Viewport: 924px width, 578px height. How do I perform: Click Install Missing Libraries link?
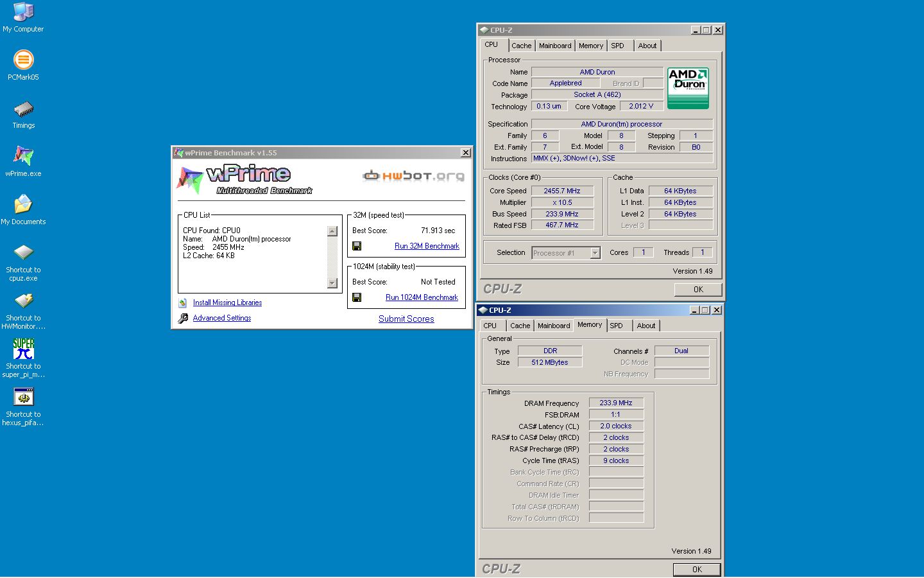pyautogui.click(x=227, y=302)
